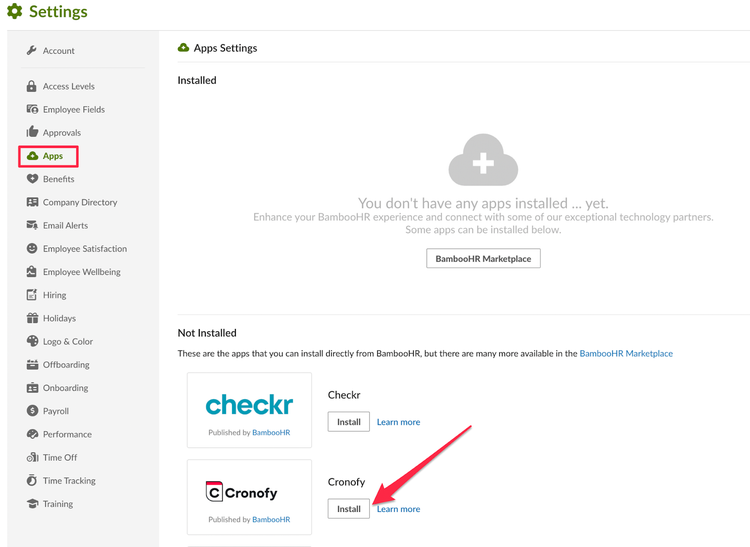Click the Training graduation cap icon
The height and width of the screenshot is (547, 750).
tap(32, 503)
